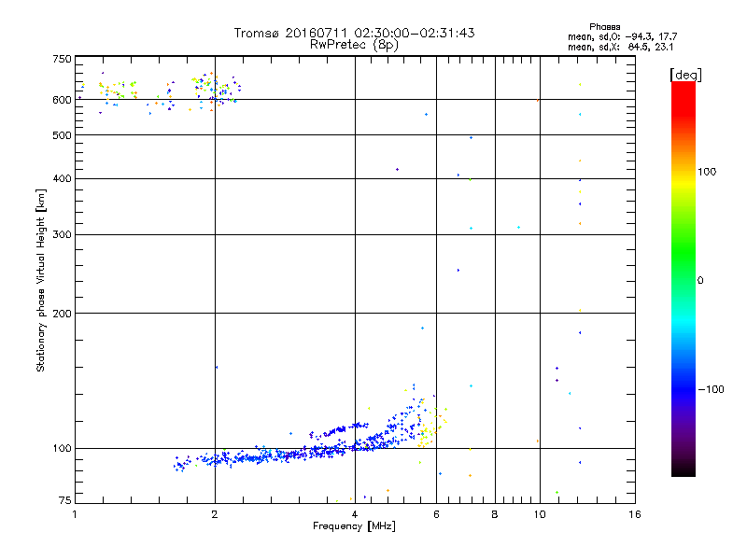Click the x-axis tick label 2

(x=215, y=514)
